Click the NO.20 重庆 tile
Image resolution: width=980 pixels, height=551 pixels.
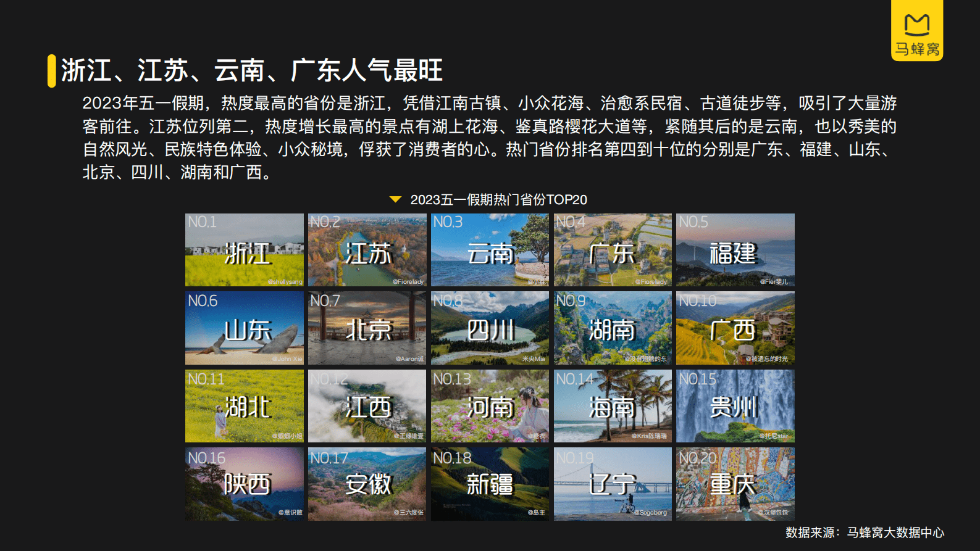point(735,484)
